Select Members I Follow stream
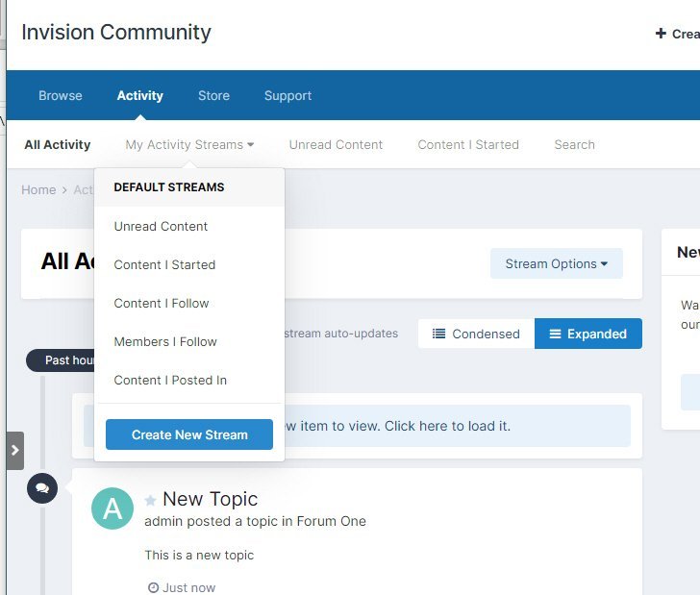Screen dimensions: 700x595 [x=164, y=342]
